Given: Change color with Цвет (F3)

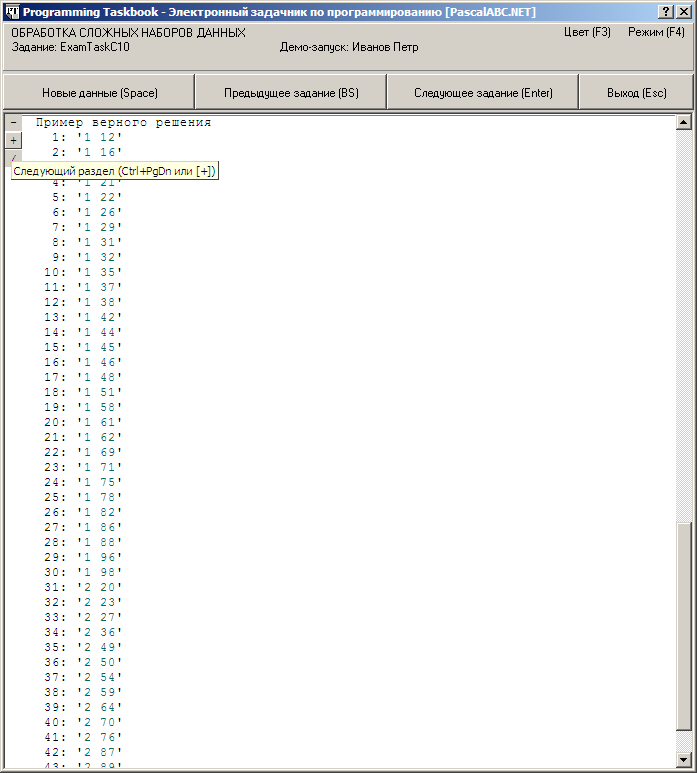Looking at the screenshot, I should (587, 32).
